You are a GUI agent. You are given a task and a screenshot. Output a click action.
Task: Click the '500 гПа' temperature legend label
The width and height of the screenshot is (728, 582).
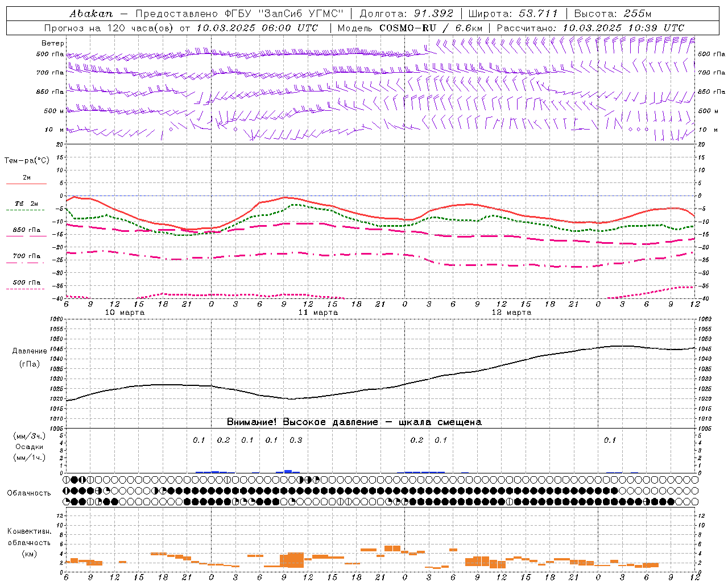click(27, 282)
